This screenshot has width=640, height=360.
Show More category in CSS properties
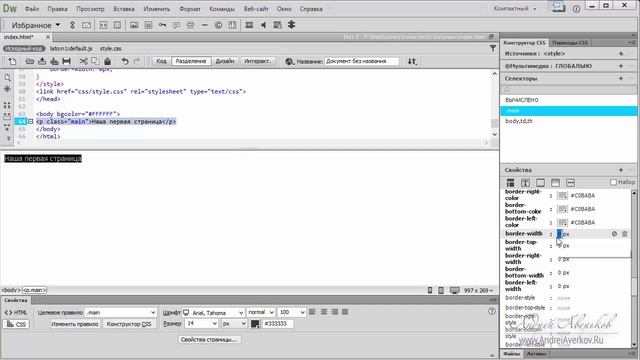[570, 182]
